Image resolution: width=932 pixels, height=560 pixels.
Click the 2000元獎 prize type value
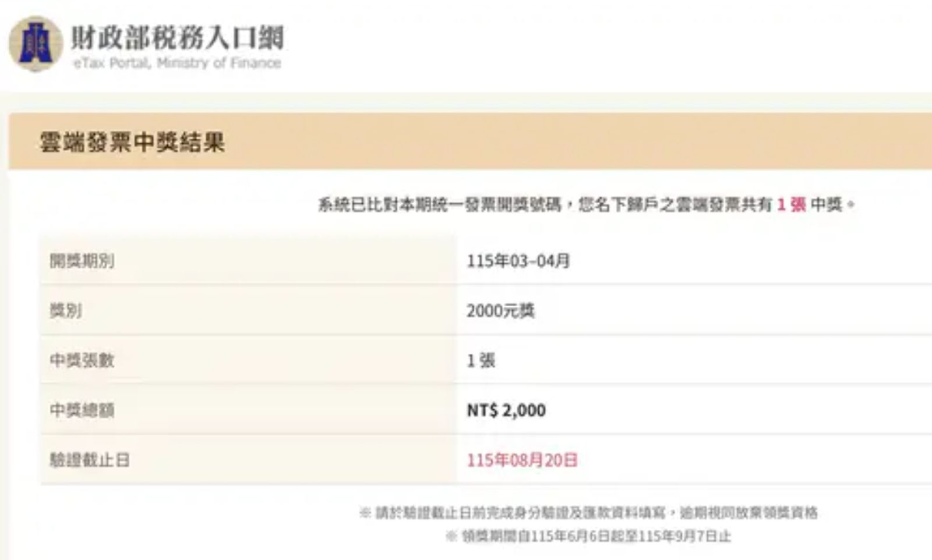500,311
